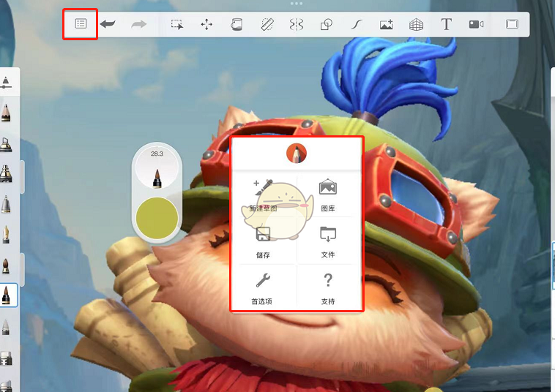
Task: Choose 新建草图 new sketch
Action: (264, 195)
